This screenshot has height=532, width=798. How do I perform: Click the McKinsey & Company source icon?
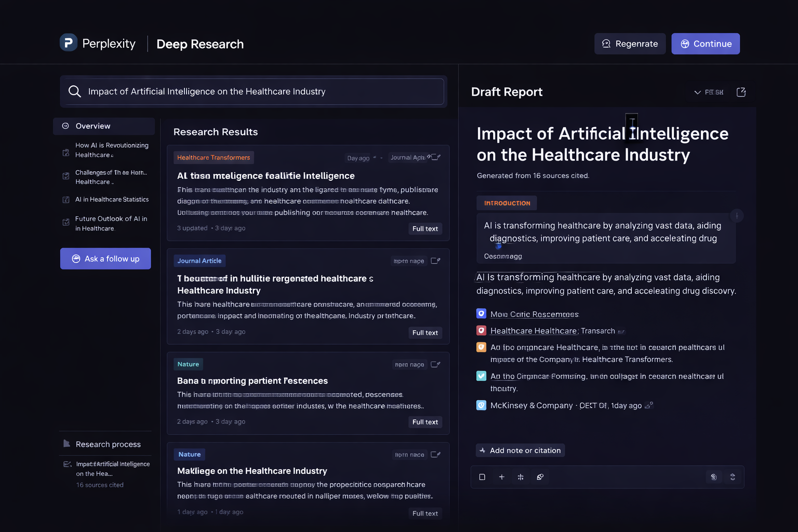pyautogui.click(x=481, y=405)
